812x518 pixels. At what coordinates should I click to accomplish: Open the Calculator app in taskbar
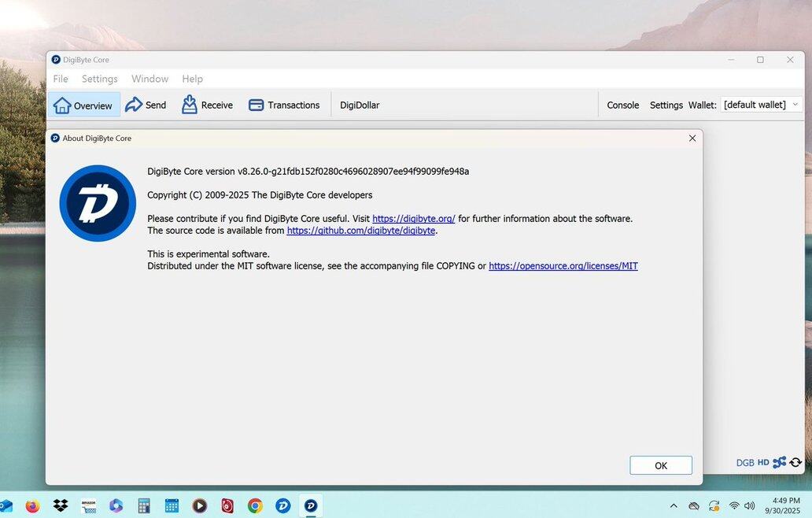[144, 505]
